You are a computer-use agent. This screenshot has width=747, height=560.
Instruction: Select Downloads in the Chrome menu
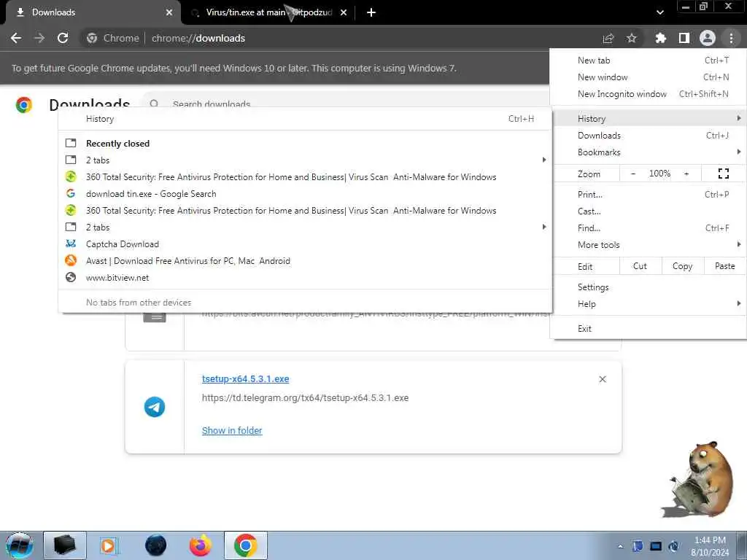click(x=648, y=136)
